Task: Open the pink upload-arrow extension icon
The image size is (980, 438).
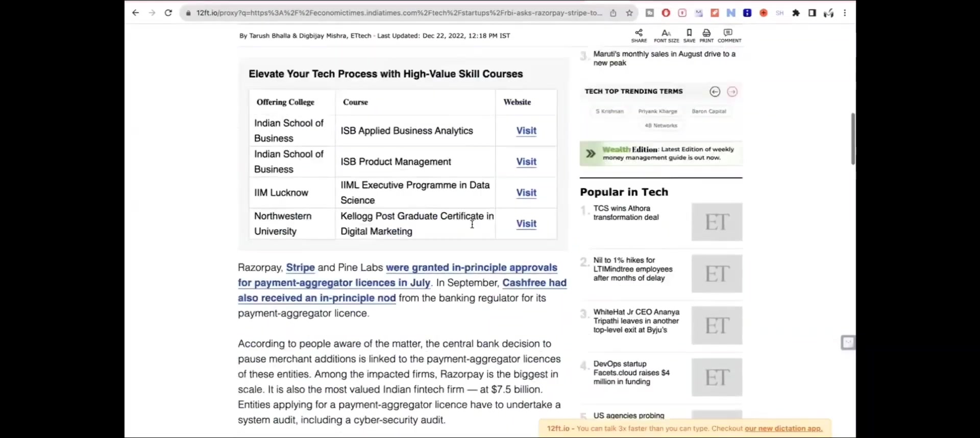Action: (682, 13)
